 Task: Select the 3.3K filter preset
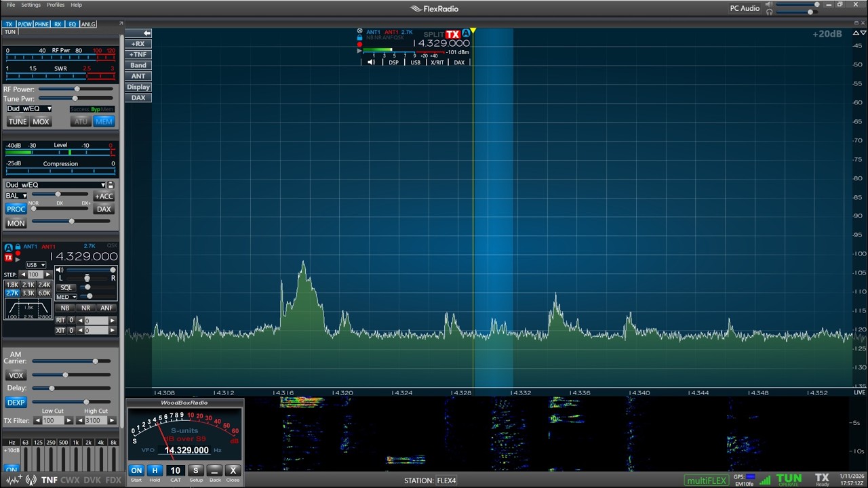(x=28, y=293)
